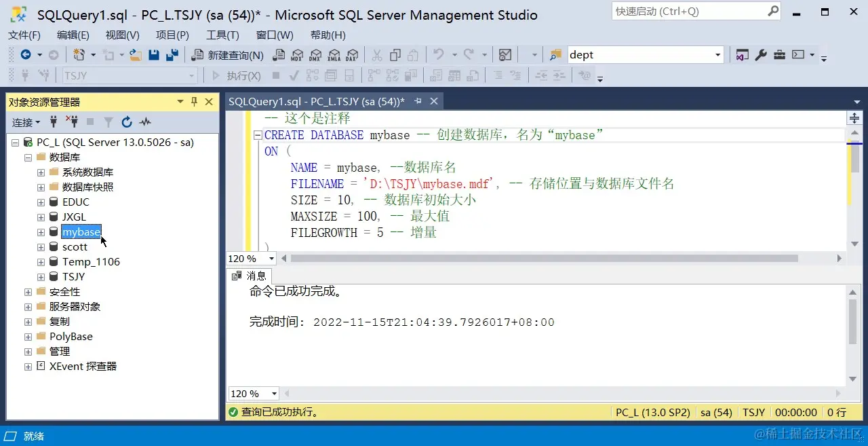
Task: Click the disconnect icon in Object Explorer
Action: [72, 122]
